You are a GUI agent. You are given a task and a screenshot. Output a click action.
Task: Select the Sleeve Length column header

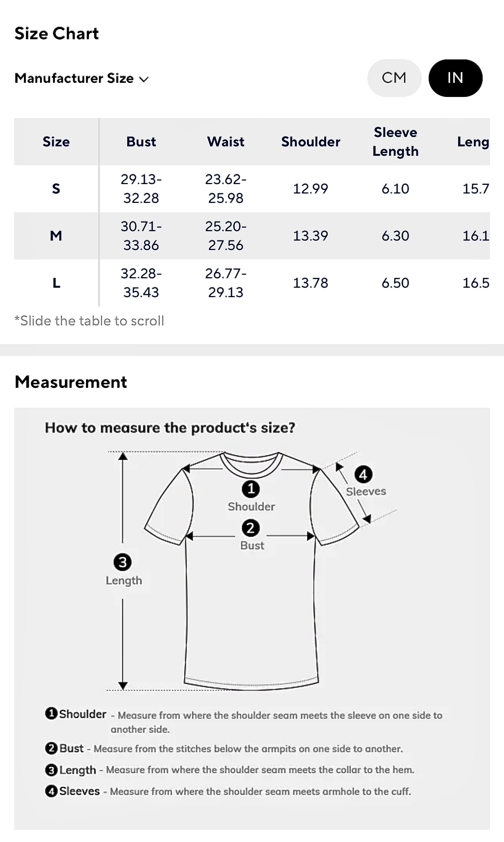click(395, 142)
